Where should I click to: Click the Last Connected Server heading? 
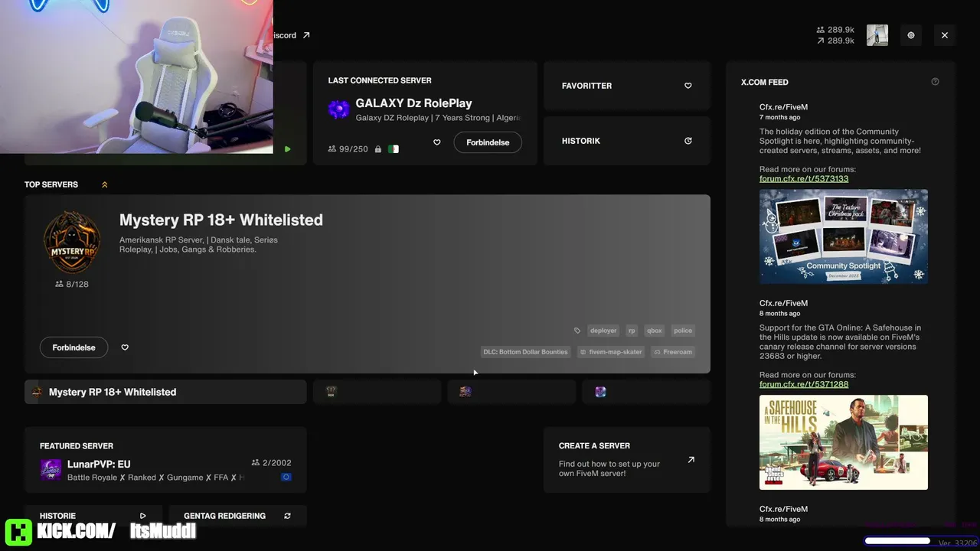[380, 80]
